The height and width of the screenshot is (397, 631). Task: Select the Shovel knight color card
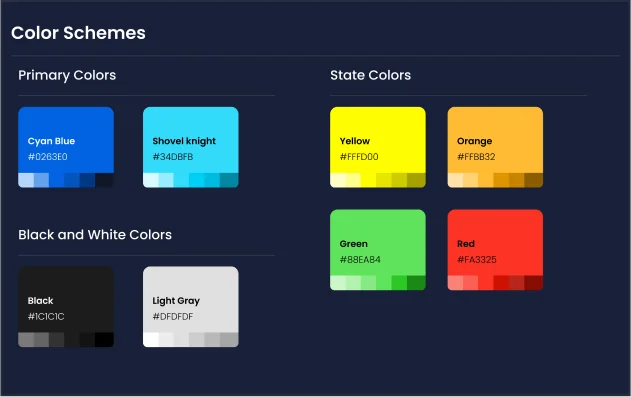pyautogui.click(x=191, y=147)
